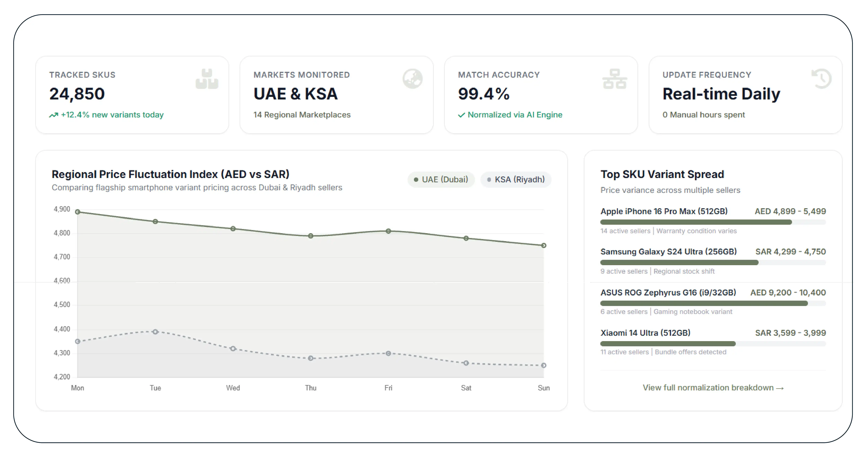Select the UAE data point for Sat
Screen dimensions: 868x457
pos(466,238)
